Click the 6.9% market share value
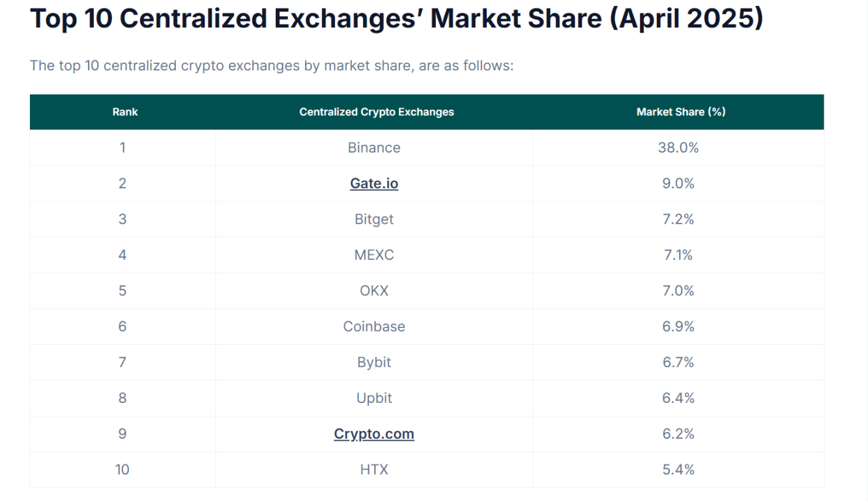The width and height of the screenshot is (868, 502). tap(678, 327)
